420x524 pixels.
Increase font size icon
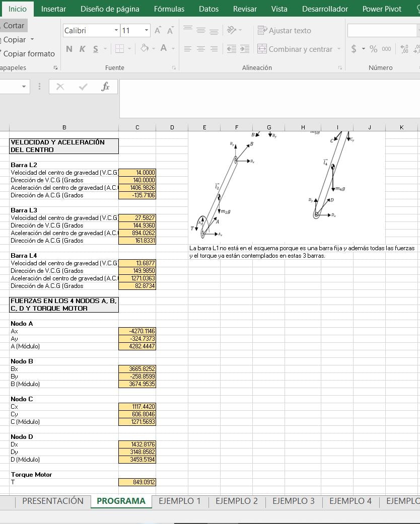pos(158,31)
